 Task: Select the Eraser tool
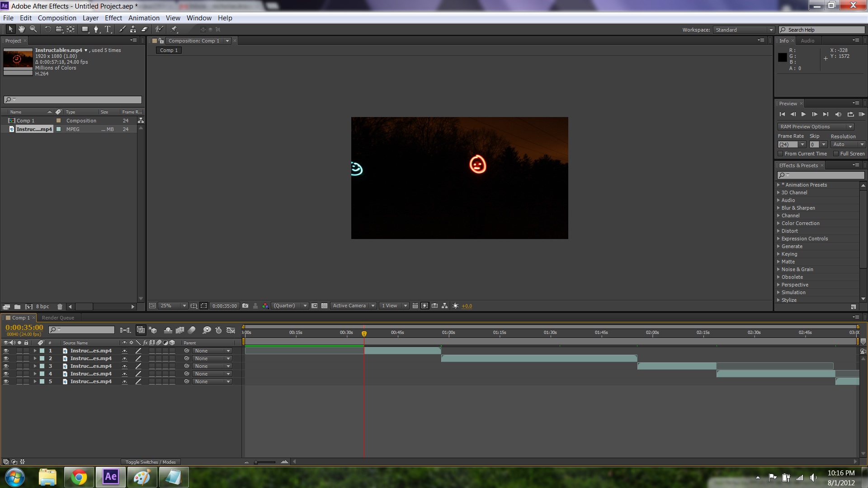pyautogui.click(x=145, y=29)
